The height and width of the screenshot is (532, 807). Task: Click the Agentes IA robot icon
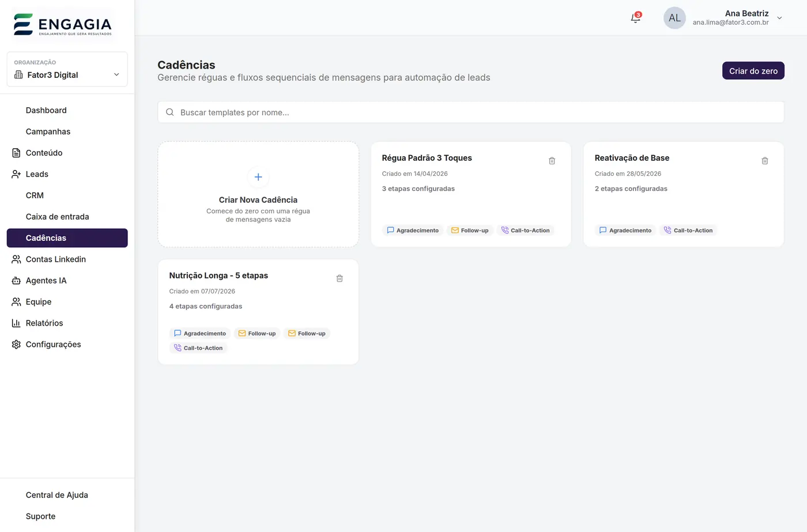16,281
